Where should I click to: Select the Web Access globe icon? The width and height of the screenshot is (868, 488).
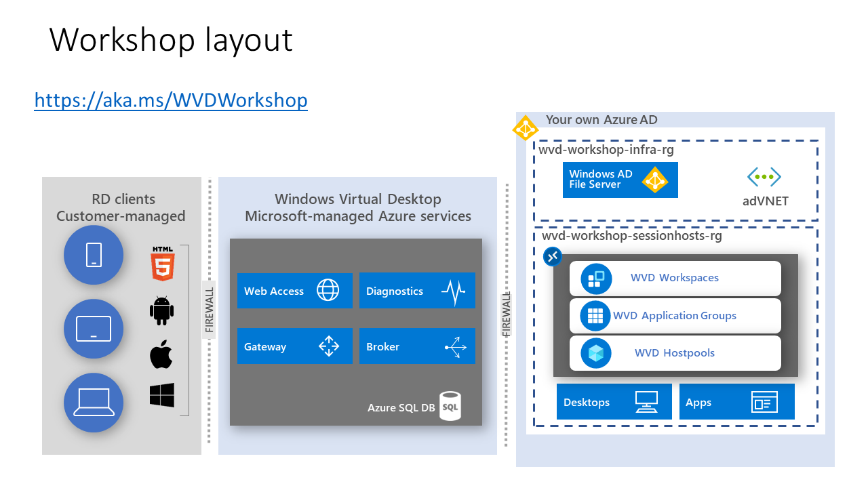coord(328,290)
